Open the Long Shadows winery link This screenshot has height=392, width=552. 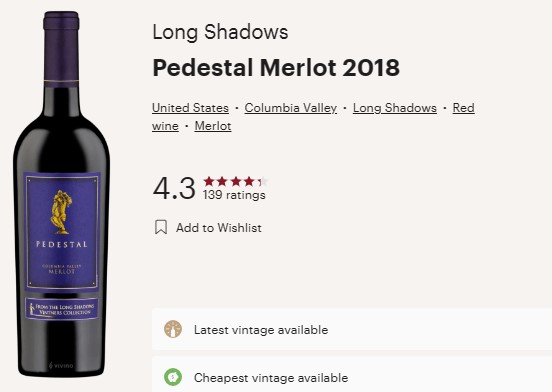tap(395, 108)
